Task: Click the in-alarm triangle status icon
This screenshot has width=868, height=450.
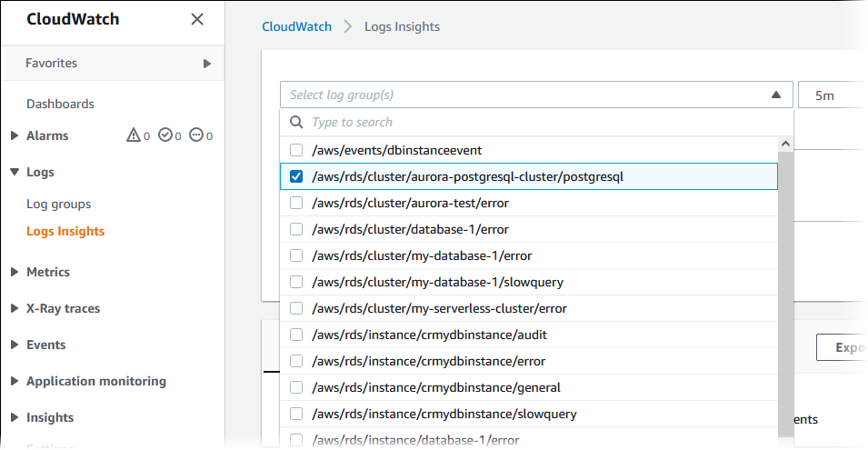Action: tap(133, 135)
